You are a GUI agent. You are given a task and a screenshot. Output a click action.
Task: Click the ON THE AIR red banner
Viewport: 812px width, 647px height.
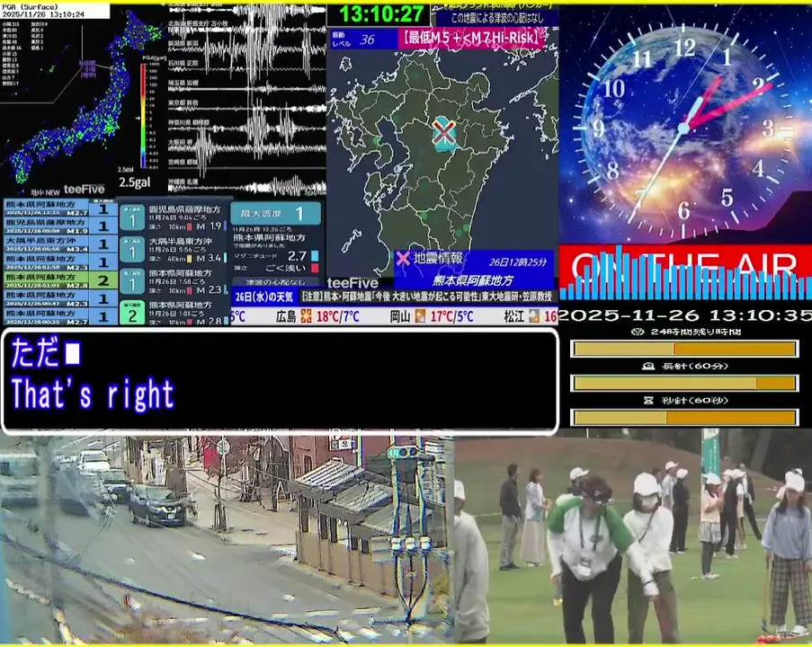[x=685, y=265]
